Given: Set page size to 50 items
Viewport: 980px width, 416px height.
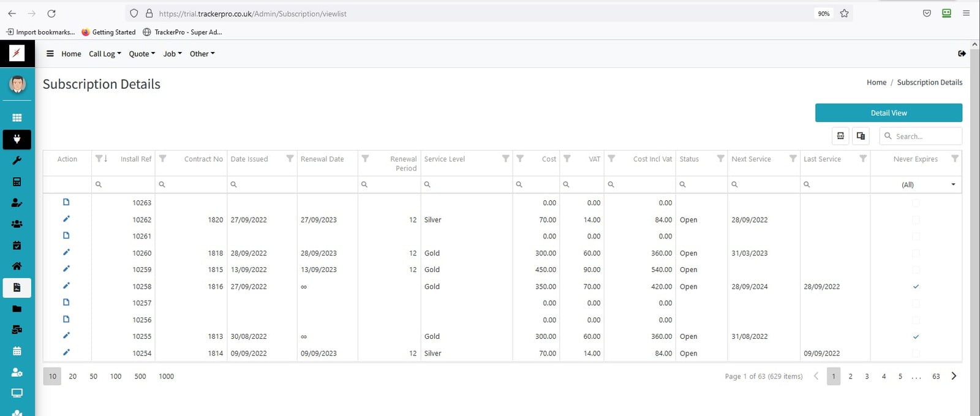Looking at the screenshot, I should point(94,376).
